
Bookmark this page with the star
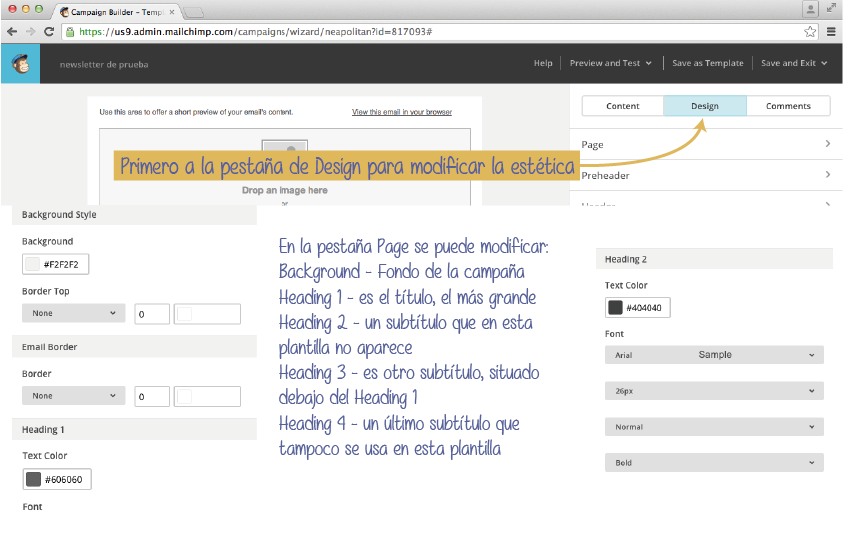pos(810,32)
